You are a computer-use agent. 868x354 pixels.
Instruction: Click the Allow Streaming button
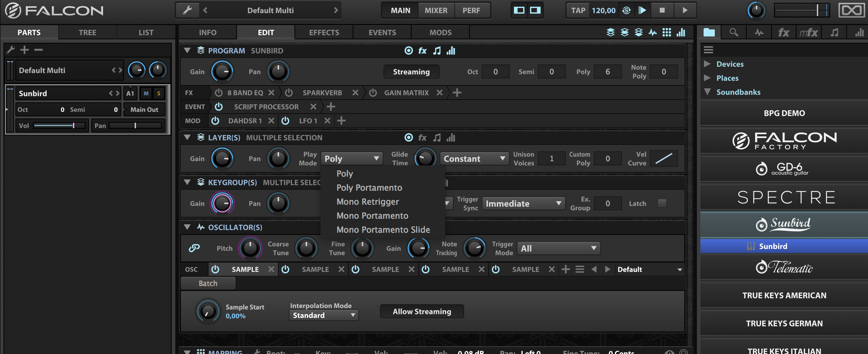[422, 312]
